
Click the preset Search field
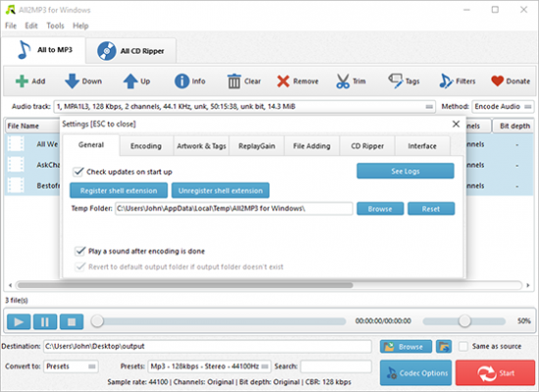click(336, 367)
